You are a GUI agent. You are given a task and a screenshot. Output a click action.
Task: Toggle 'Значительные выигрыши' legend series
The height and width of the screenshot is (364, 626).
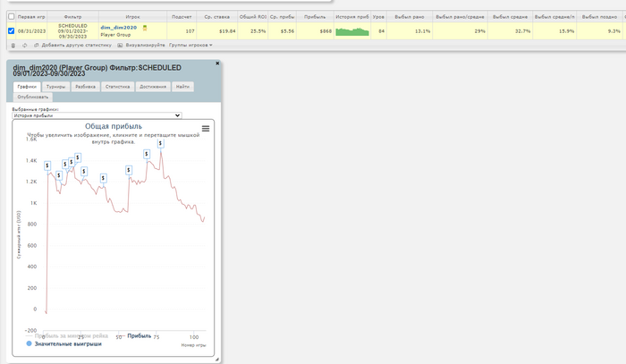63,343
